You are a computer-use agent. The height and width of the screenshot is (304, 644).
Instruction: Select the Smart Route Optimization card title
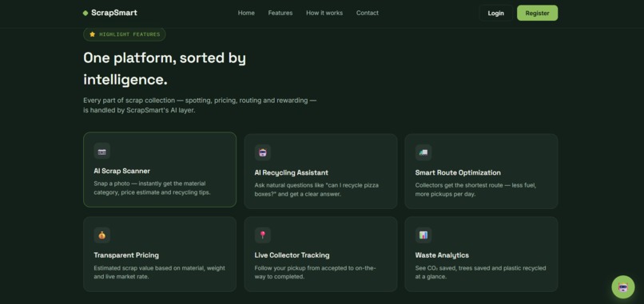pos(458,172)
